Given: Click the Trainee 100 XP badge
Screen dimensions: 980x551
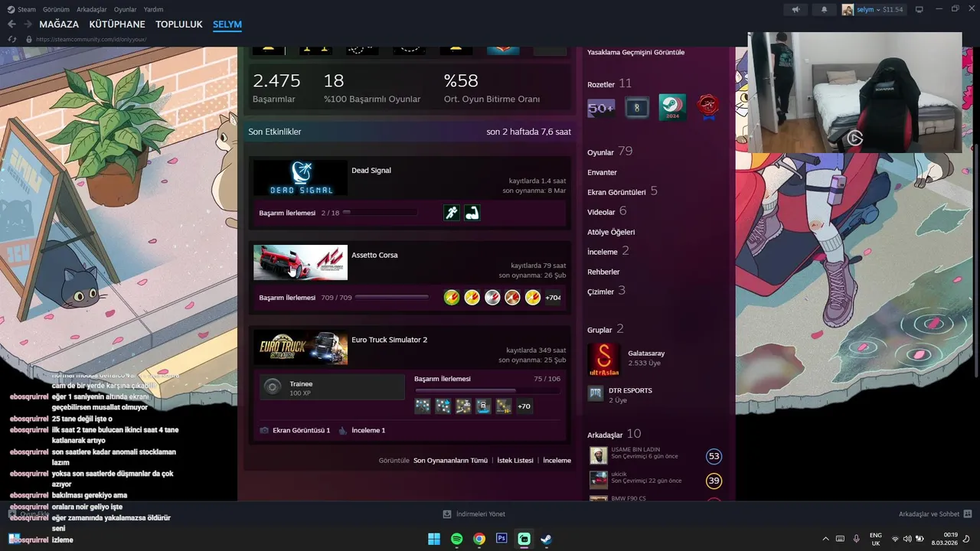Looking at the screenshot, I should pyautogui.click(x=332, y=387).
